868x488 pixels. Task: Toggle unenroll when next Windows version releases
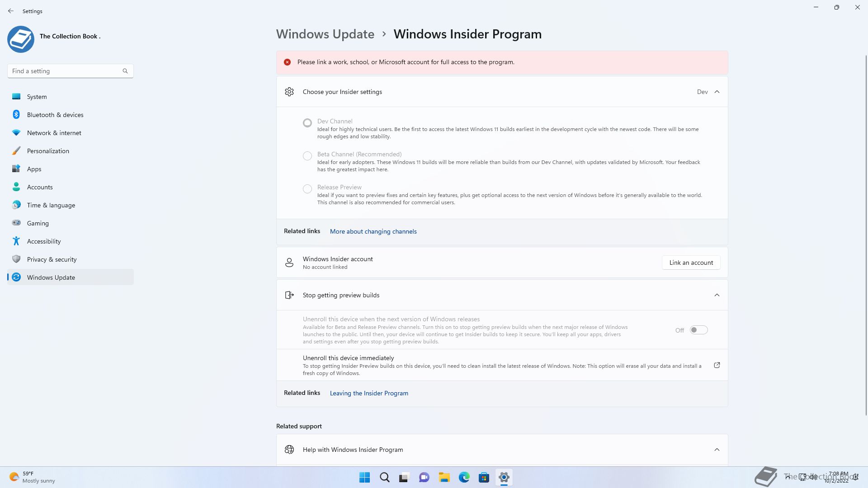[698, 330]
